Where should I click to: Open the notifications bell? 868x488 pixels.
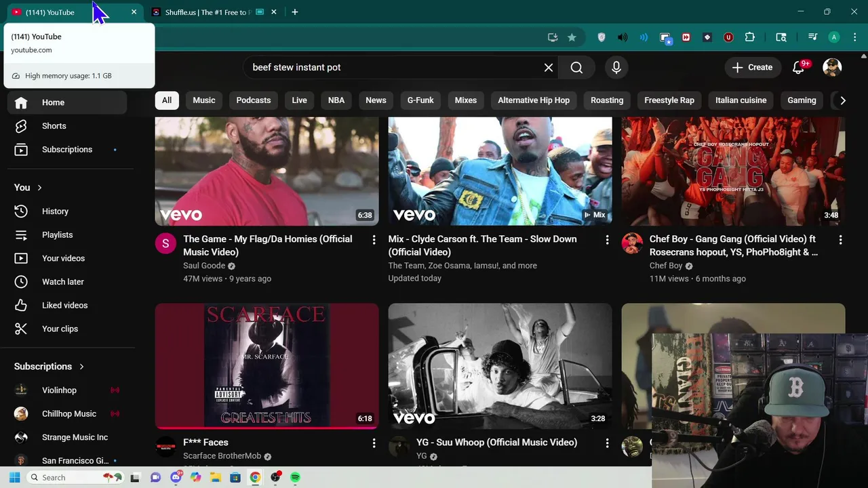point(798,67)
